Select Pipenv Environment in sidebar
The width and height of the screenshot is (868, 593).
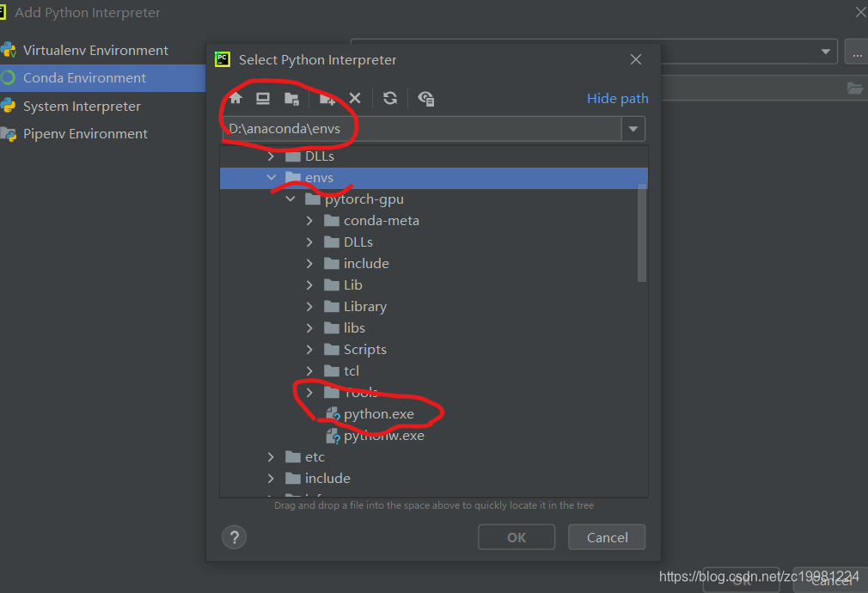(x=85, y=134)
